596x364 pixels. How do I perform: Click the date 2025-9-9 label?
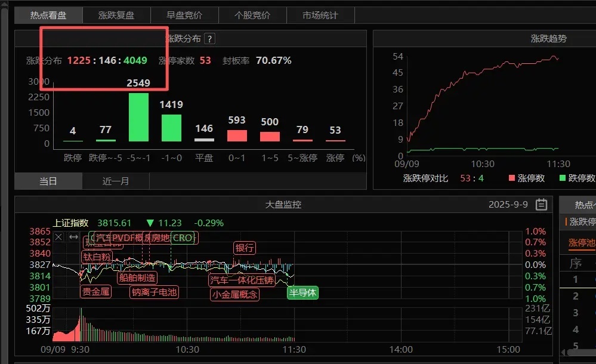point(508,204)
